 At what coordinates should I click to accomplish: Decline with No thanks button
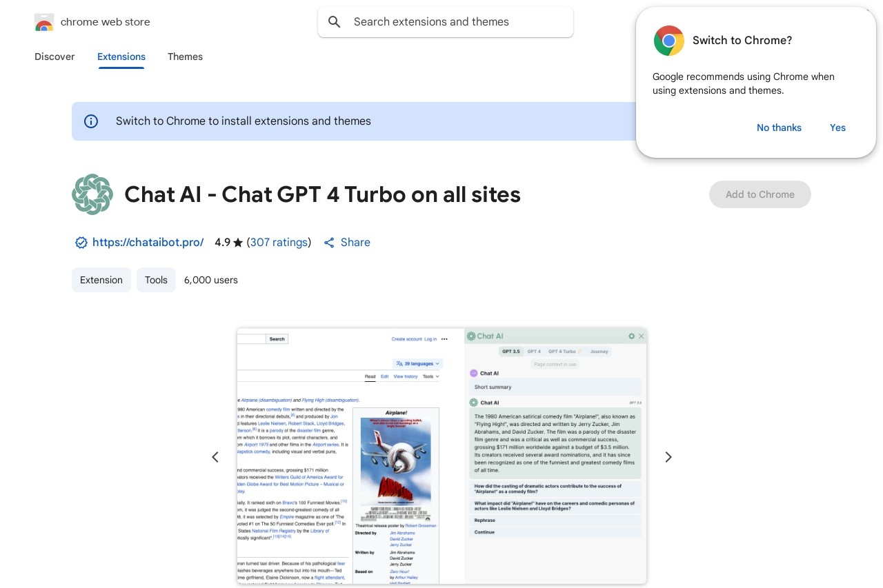pyautogui.click(x=779, y=128)
